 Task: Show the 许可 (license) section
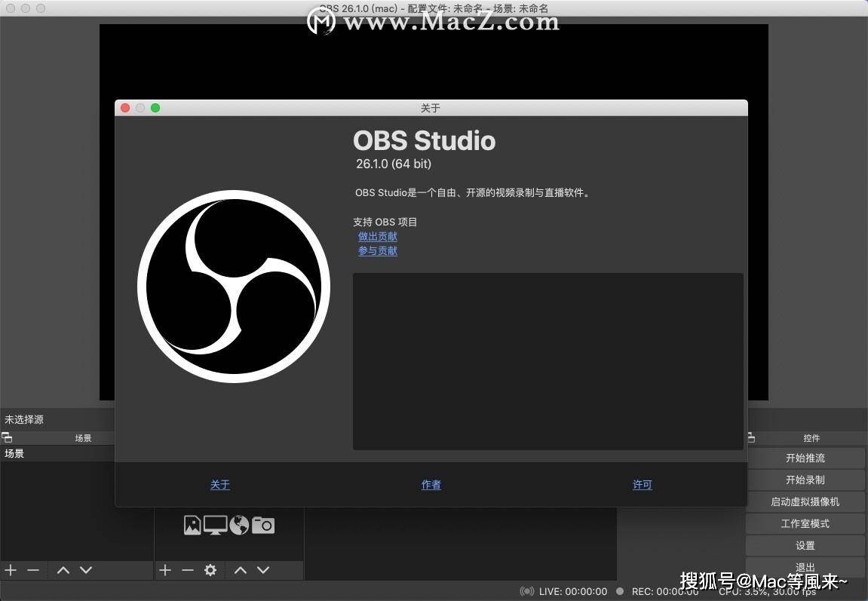pos(643,484)
